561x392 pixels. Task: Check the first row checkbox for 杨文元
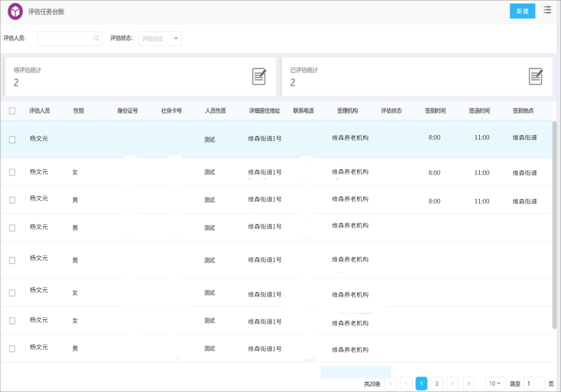tap(12, 140)
